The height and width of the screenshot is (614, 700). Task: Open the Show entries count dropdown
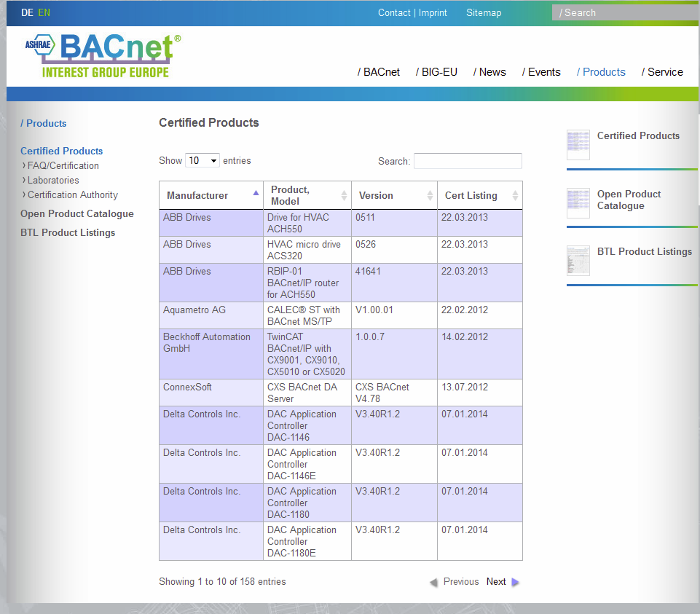click(202, 161)
